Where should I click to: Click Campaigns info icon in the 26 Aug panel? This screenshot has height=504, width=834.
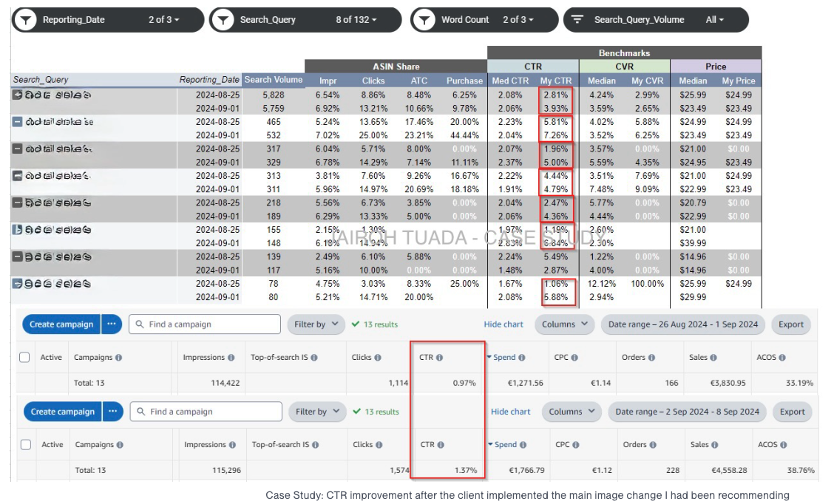pyautogui.click(x=118, y=358)
